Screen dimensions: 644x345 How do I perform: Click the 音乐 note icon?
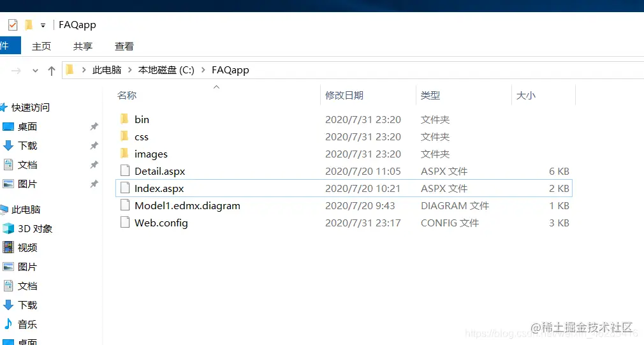click(8, 324)
